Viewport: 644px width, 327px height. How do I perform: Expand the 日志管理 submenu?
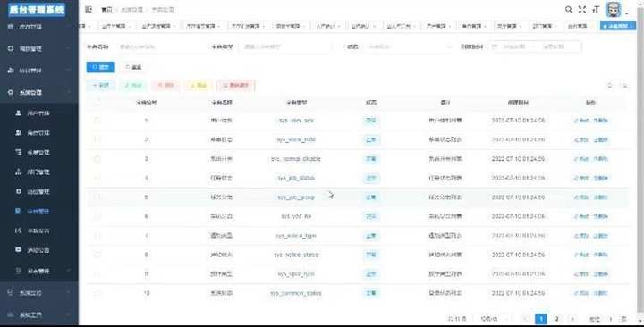tap(39, 271)
